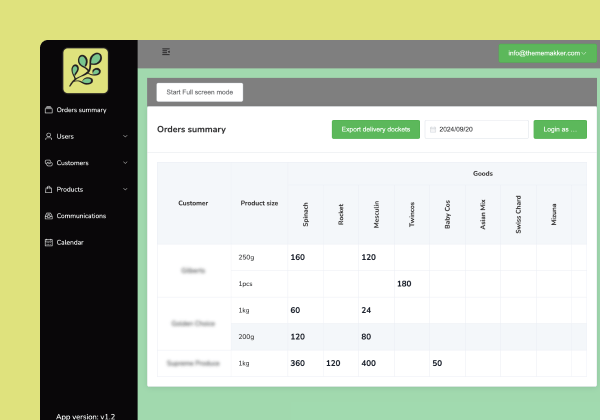Viewport: 600px width, 420px height.
Task: Click the Asian Mix column header
Action: pos(483,215)
